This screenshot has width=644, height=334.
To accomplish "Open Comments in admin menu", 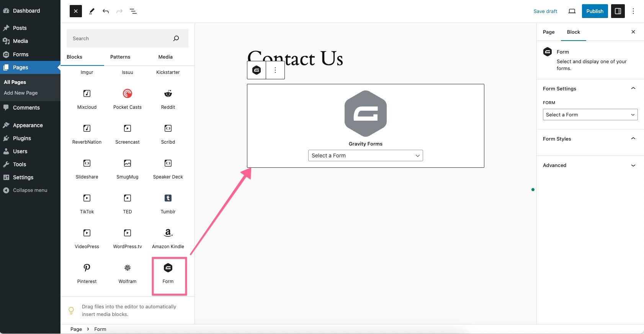I will click(30, 108).
